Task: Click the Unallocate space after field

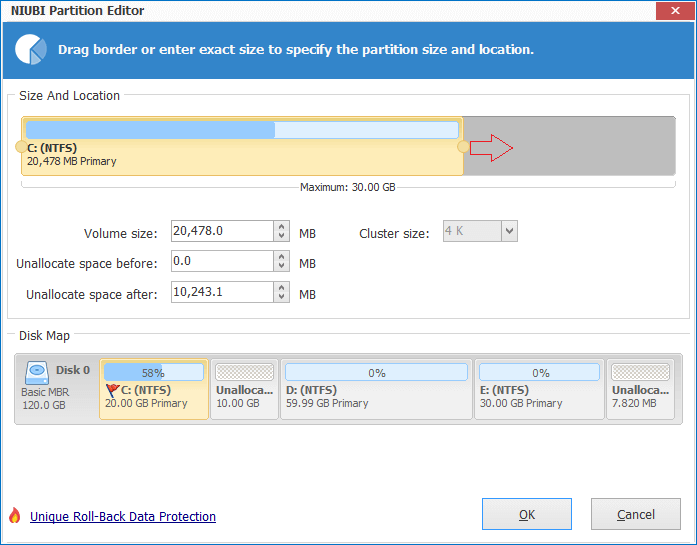Action: tap(222, 292)
